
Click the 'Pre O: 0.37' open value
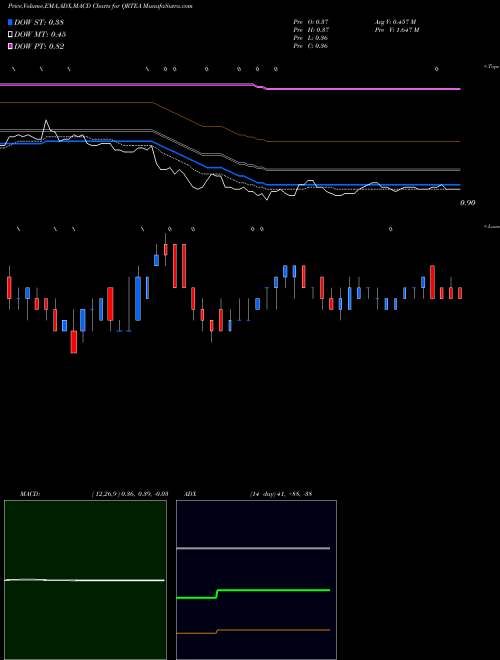311,22
